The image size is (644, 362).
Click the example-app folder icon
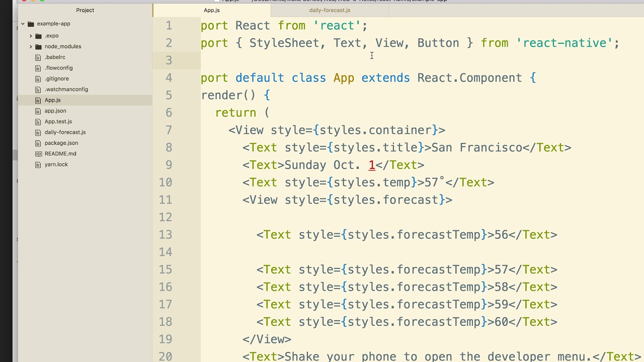(x=31, y=24)
